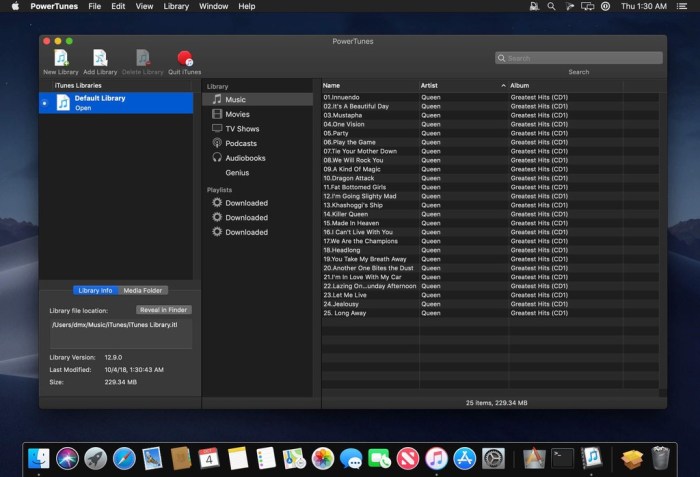
Task: Choose Audiobooks in the Library list
Action: 245,158
